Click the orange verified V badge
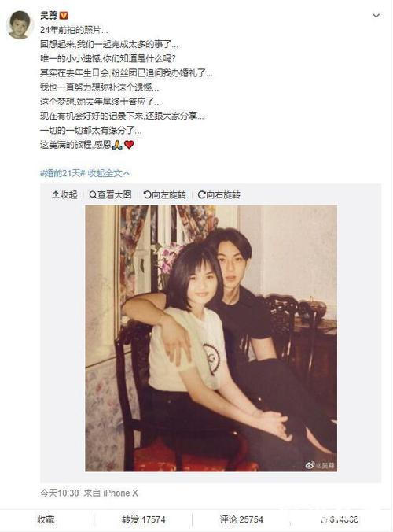 tap(64, 15)
